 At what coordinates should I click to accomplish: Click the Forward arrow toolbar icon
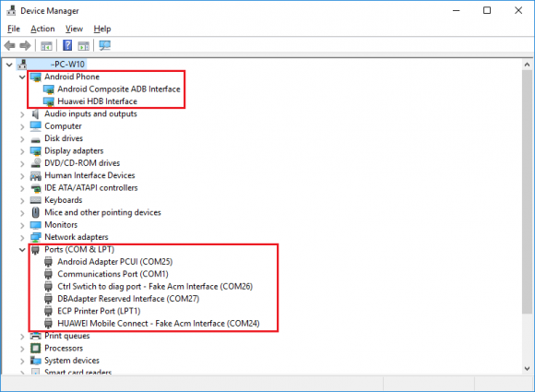pyautogui.click(x=25, y=45)
